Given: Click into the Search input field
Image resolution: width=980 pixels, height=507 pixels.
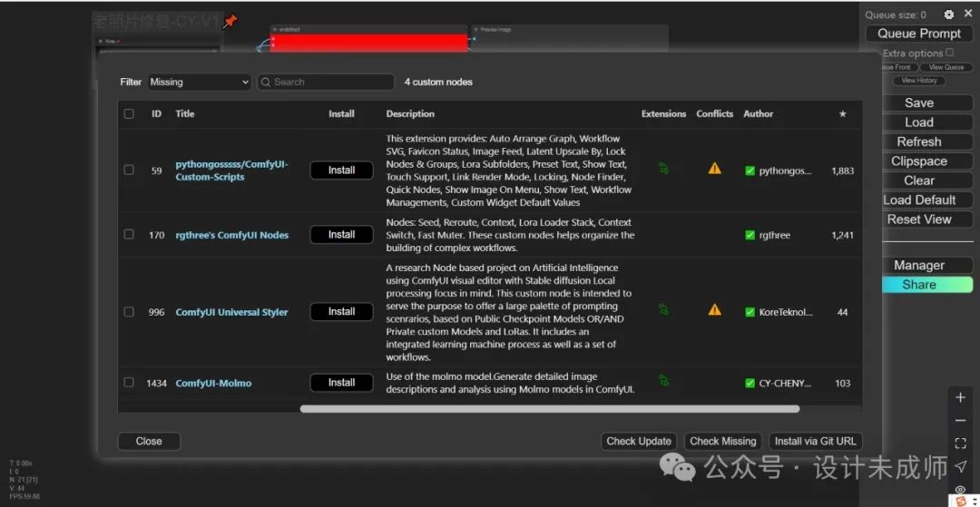Looking at the screenshot, I should click(327, 82).
